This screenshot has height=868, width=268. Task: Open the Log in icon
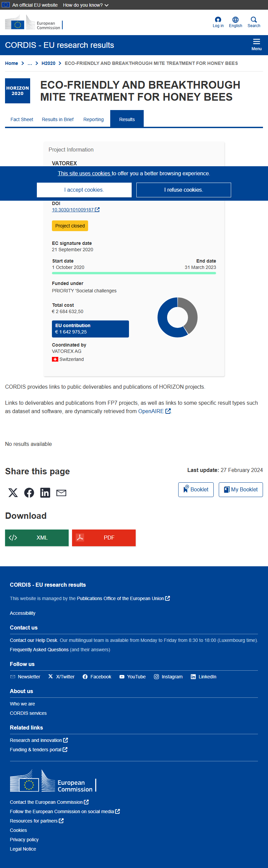click(218, 22)
